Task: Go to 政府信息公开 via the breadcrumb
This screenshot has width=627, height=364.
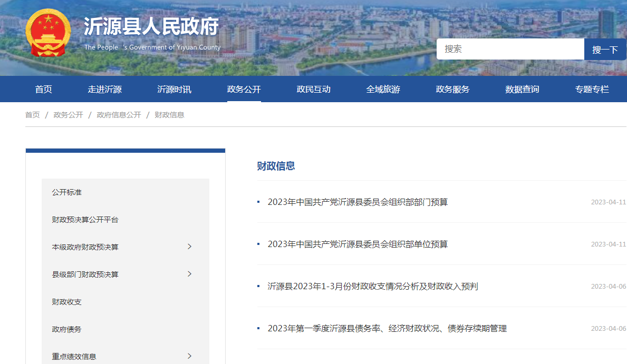Action: 119,115
